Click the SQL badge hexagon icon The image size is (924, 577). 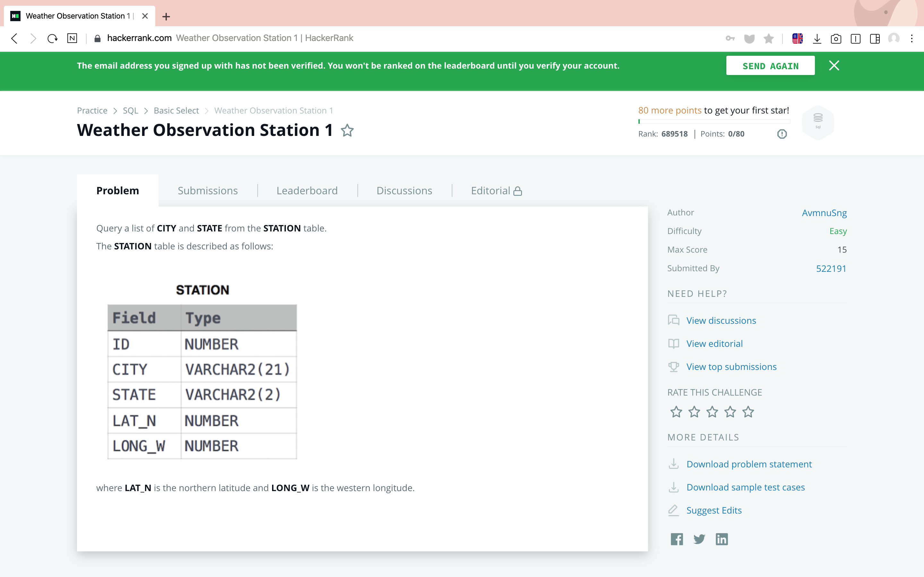coord(818,122)
